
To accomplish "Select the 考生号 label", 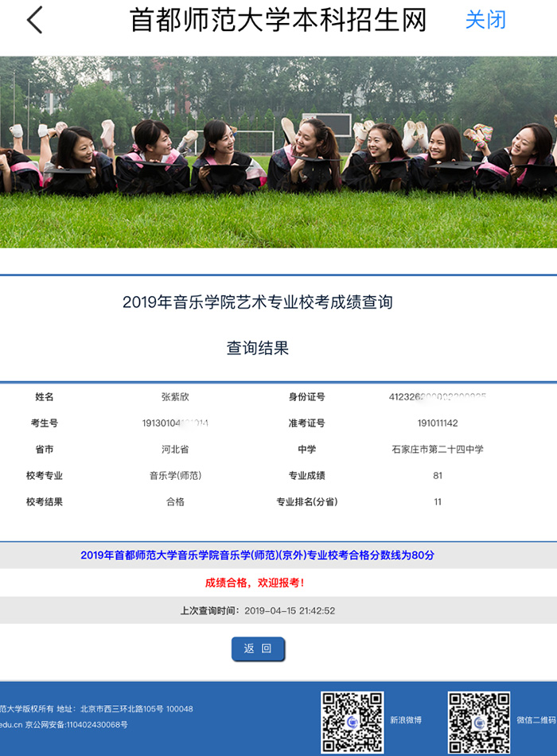I will coord(45,423).
